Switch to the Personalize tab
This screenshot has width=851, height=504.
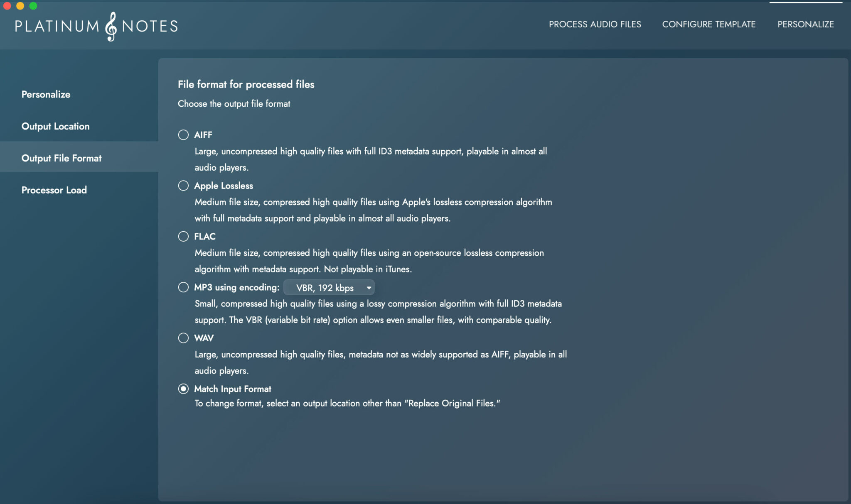[805, 24]
